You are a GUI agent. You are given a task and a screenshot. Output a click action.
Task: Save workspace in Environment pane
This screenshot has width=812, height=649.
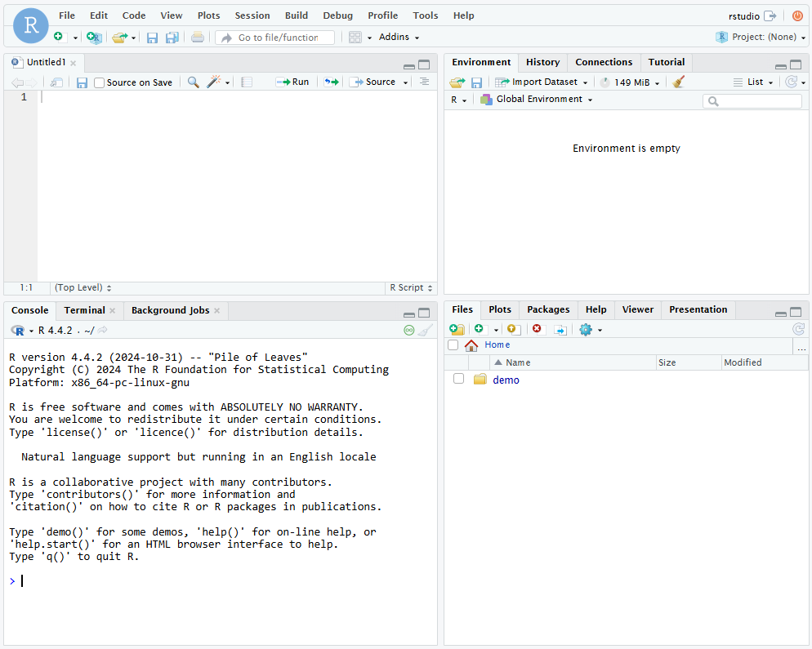[476, 82]
